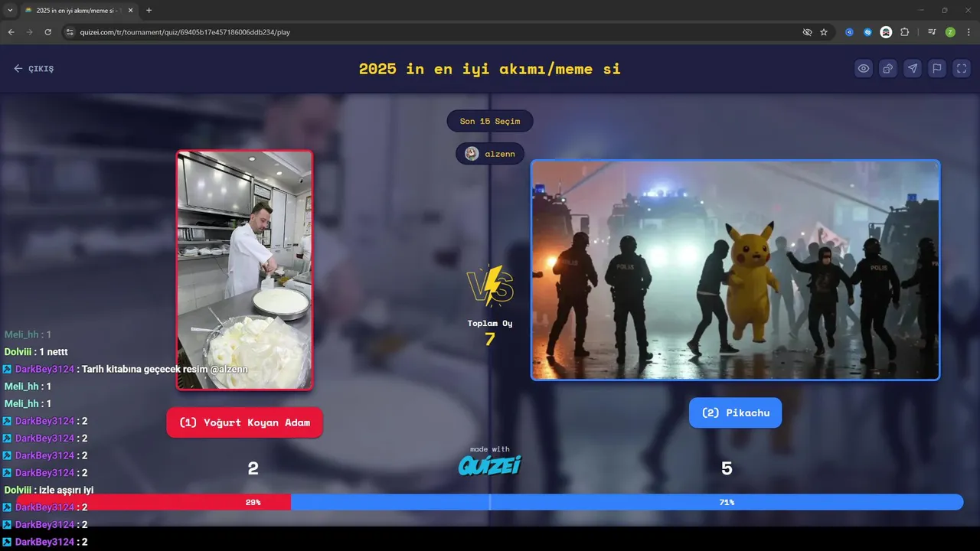Vote for '(2) Pikachu'

coord(735,412)
